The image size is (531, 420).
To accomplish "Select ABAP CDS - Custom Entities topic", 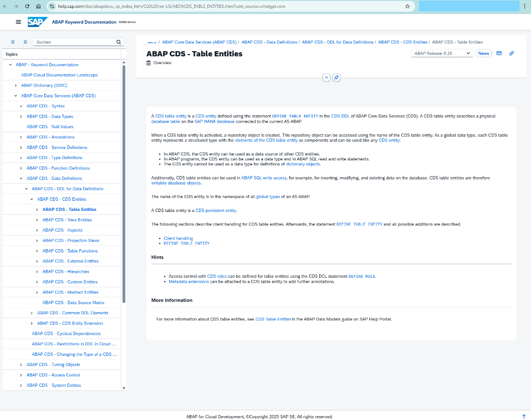I will [x=70, y=282].
